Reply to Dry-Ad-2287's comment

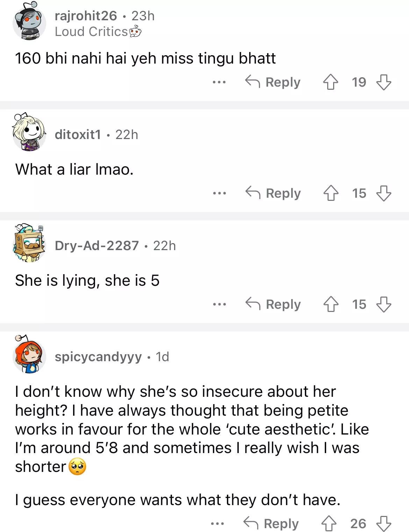pos(273,304)
